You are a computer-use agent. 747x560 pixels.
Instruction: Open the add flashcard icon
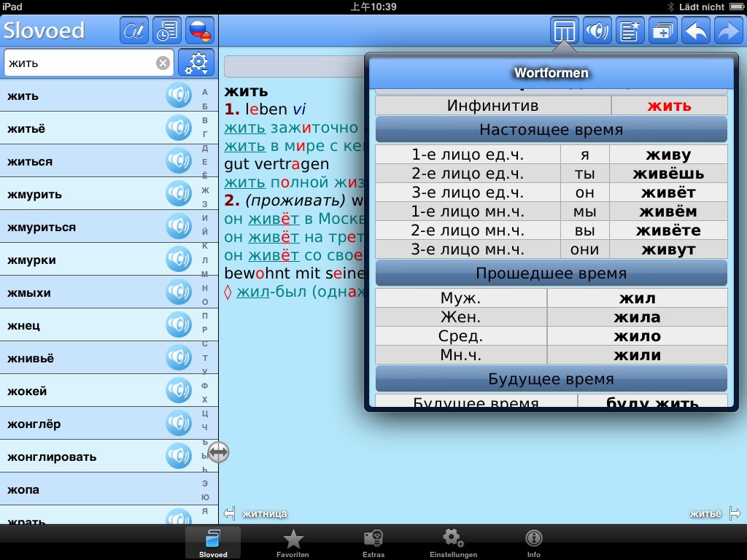(x=662, y=31)
